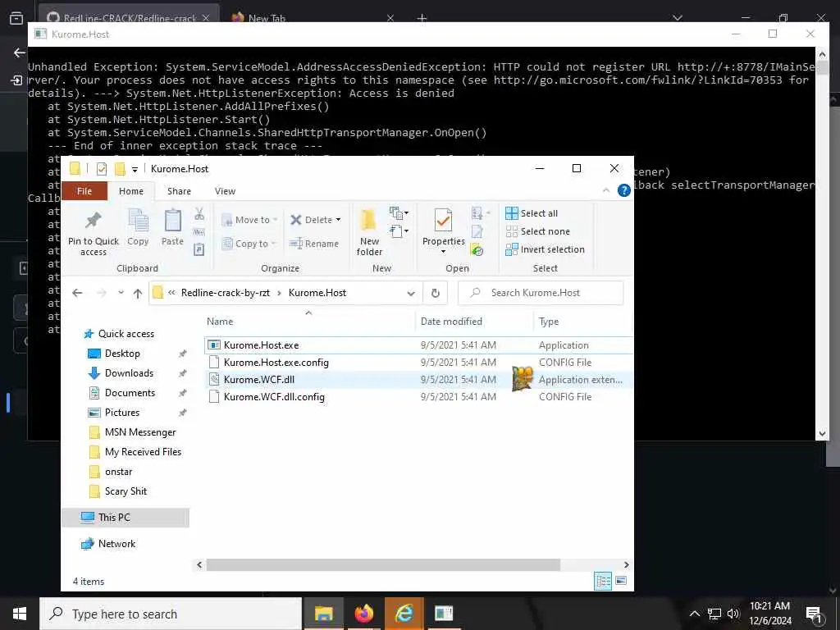Click Select all in the ribbon
Screen dimensions: 840x630
532,213
